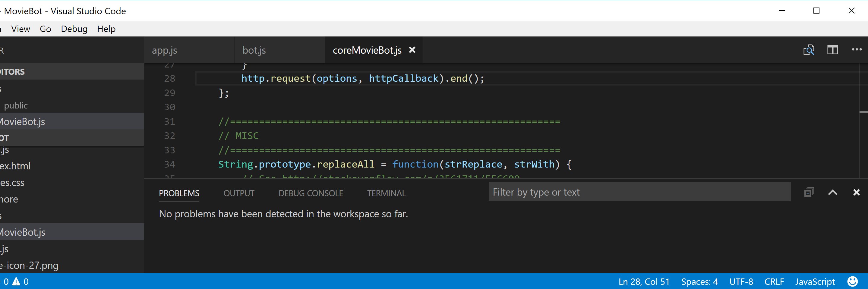This screenshot has height=289, width=868.
Task: Click line number 28 in the gutter
Action: (169, 78)
